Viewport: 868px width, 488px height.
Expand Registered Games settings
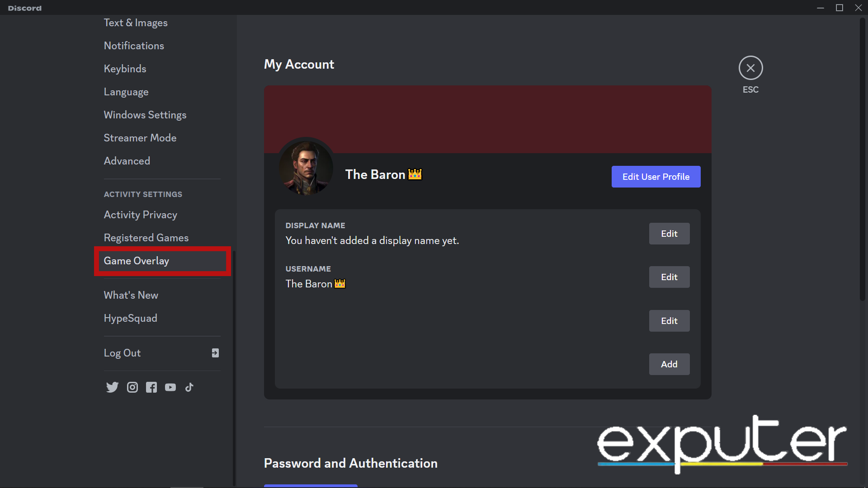pyautogui.click(x=146, y=238)
